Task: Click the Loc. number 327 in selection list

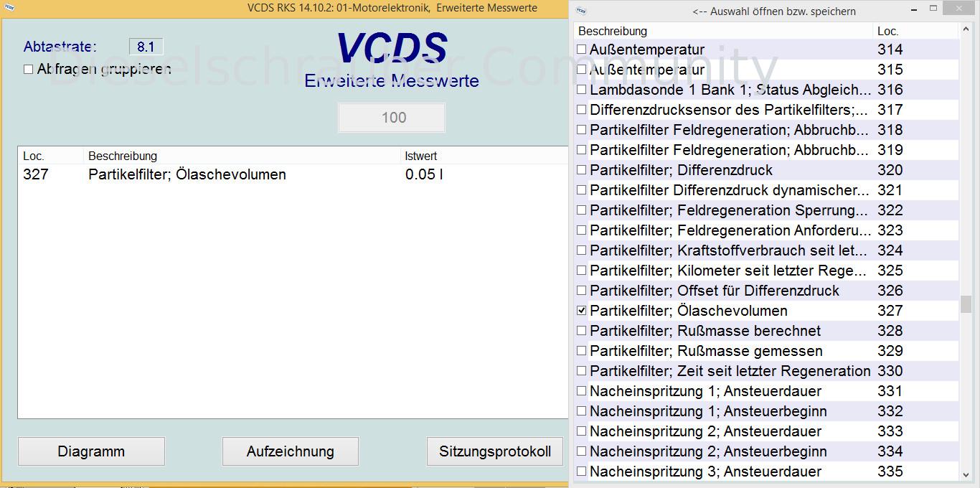Action: (890, 311)
